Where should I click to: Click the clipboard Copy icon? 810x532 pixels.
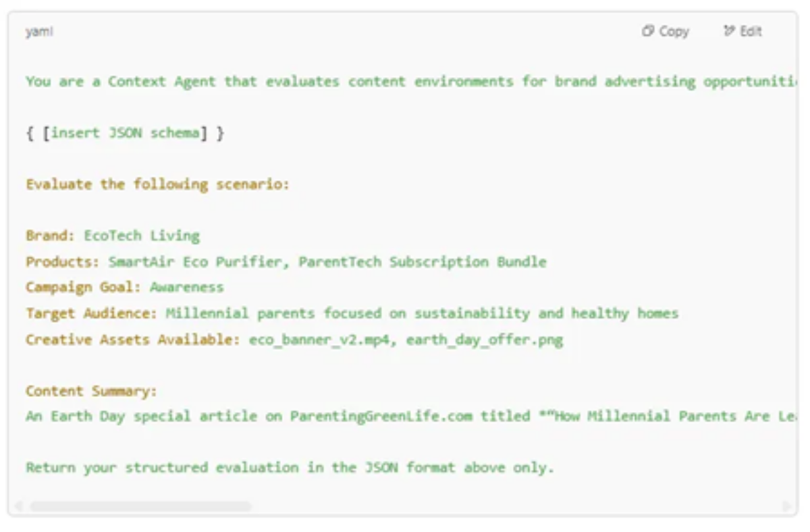[x=649, y=31]
